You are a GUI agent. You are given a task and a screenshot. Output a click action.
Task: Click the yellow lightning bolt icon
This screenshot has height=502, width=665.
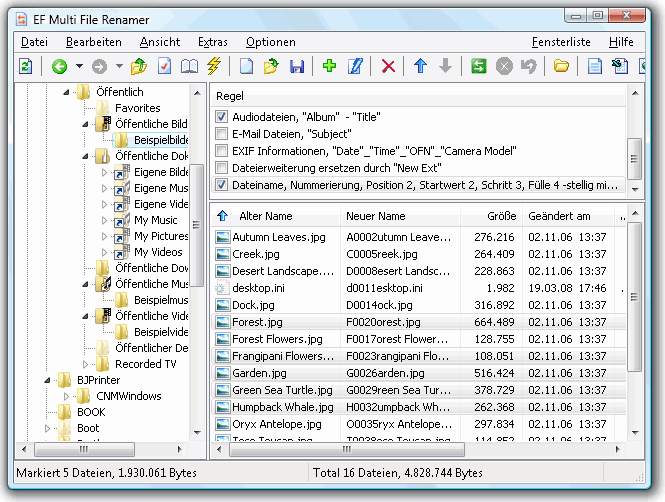click(213, 67)
